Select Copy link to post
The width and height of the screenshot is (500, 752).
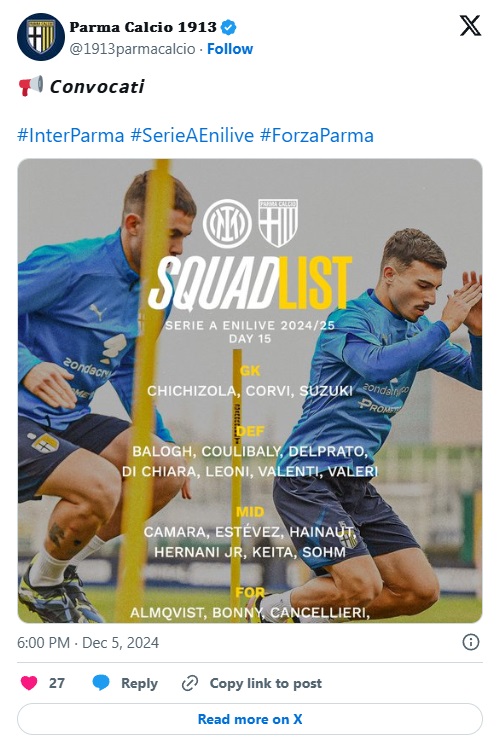[266, 683]
